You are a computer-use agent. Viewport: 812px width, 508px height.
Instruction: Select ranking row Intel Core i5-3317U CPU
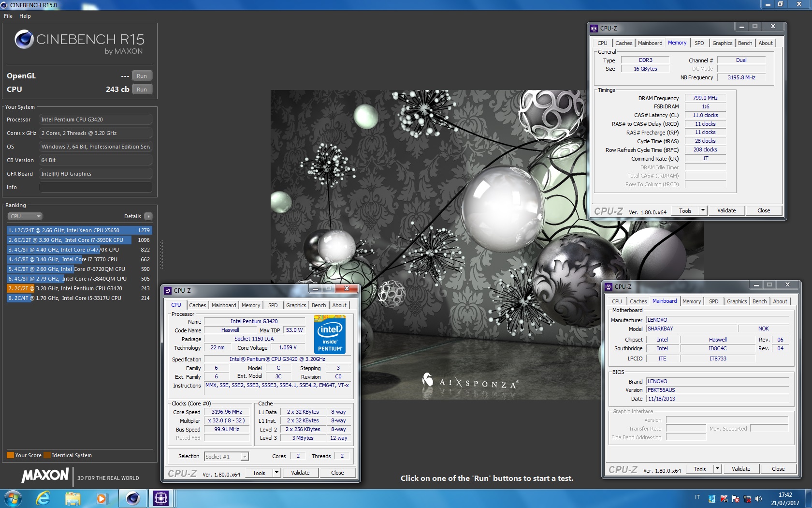click(80, 298)
